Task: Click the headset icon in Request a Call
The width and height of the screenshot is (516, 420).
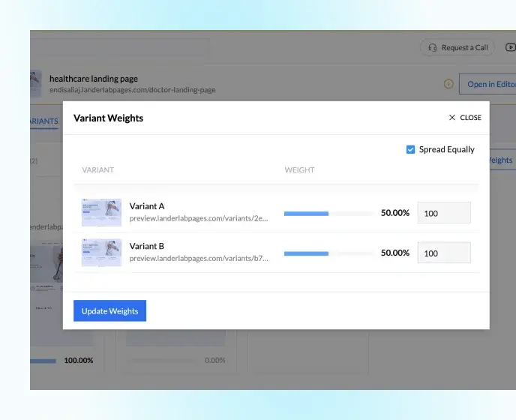Action: coord(432,47)
